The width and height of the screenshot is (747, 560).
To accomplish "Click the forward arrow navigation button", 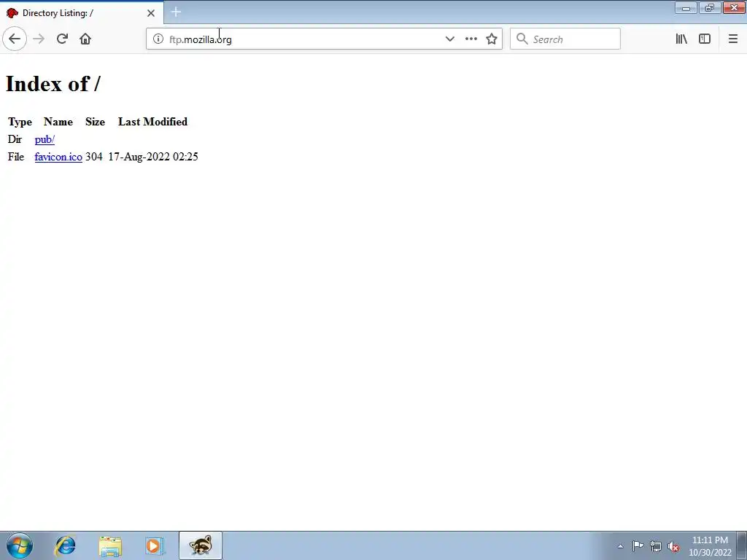I will click(39, 39).
